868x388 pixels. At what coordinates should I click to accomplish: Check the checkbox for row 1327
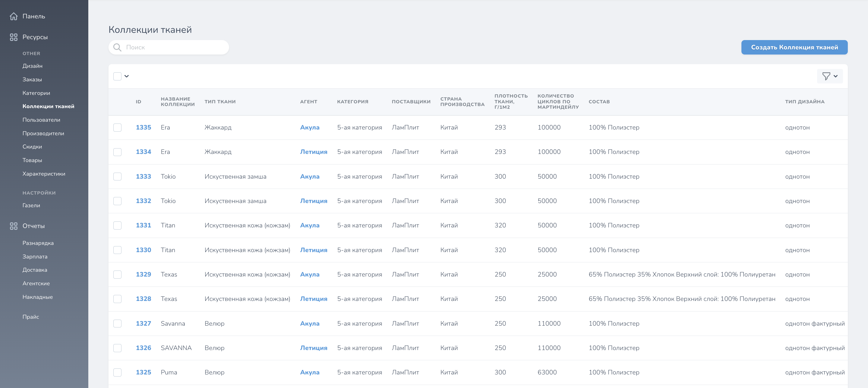[117, 323]
